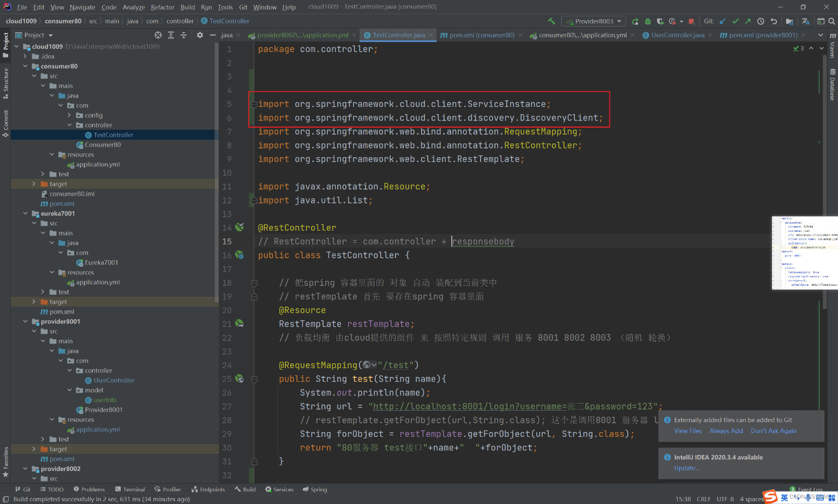Click the gutter icon on line 21

tap(240, 323)
